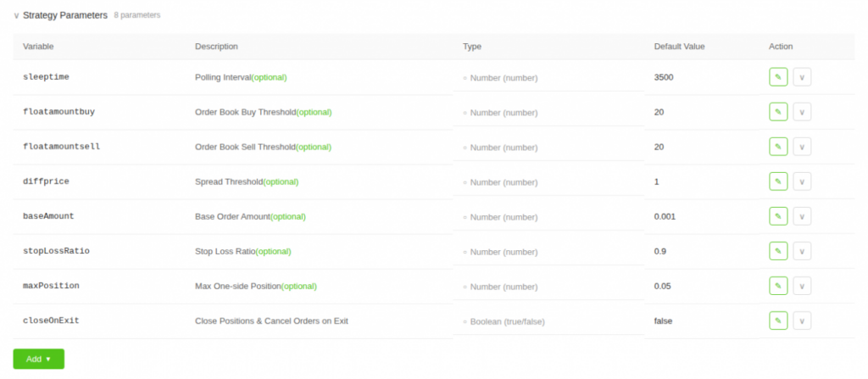Select the Number type field for floatamountbuy
The image size is (868, 379).
pos(504,112)
